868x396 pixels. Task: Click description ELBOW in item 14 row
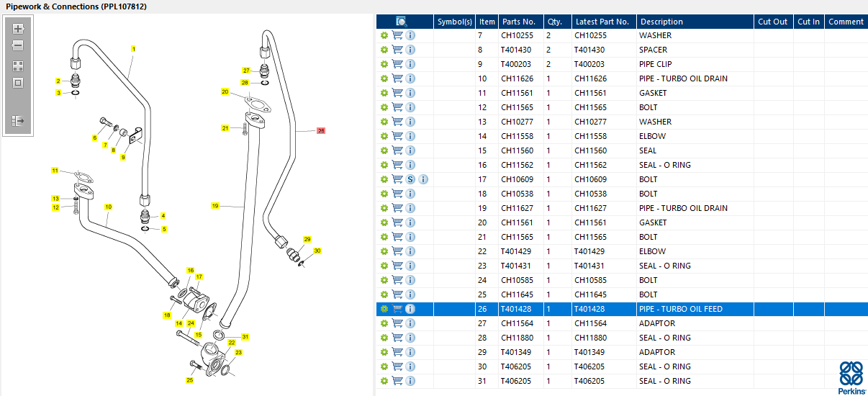[x=653, y=136]
